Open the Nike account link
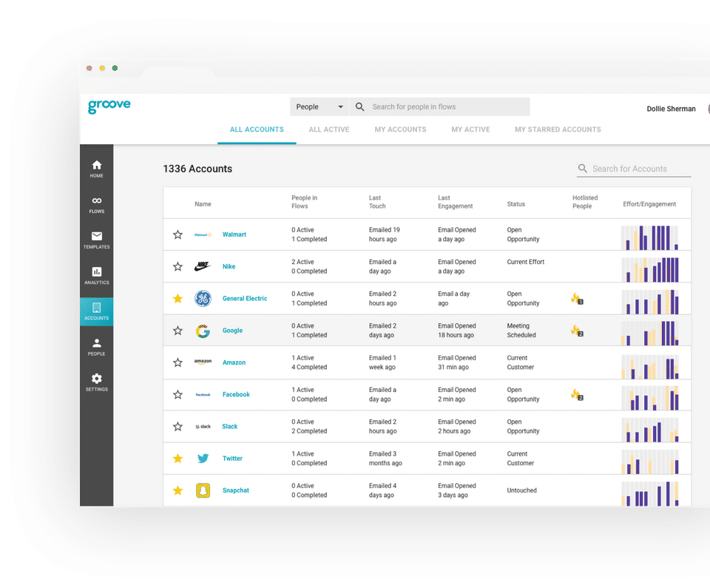Viewport: 710px width, 588px height. coord(229,266)
